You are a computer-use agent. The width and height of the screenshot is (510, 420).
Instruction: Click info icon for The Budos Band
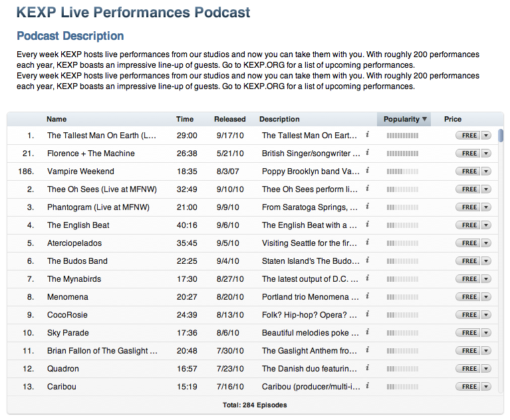point(367,260)
